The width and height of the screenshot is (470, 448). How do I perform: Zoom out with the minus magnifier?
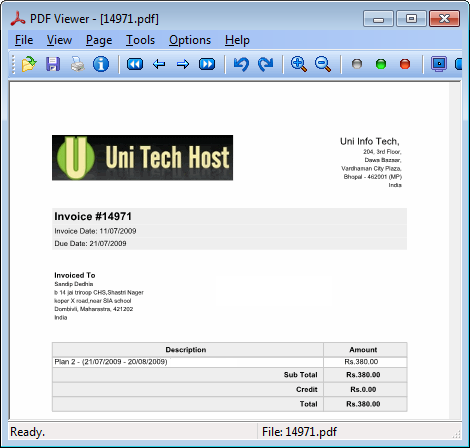pos(323,64)
